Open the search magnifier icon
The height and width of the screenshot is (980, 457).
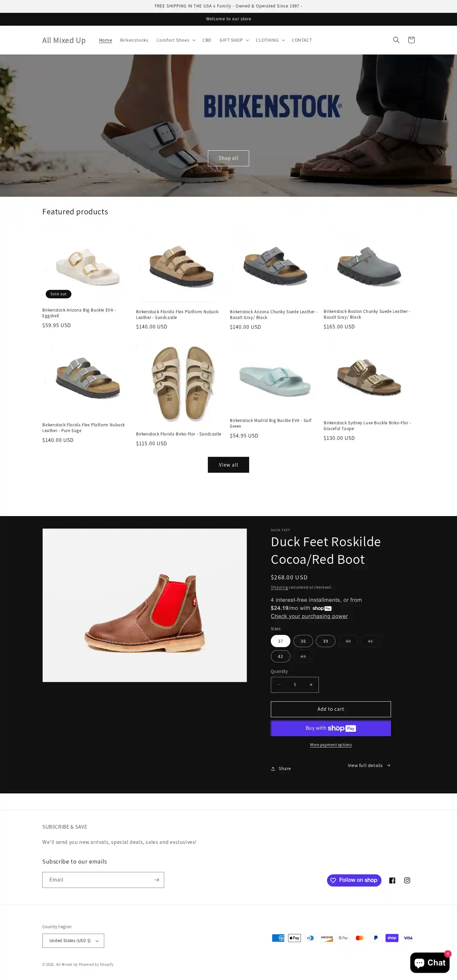[x=396, y=40]
